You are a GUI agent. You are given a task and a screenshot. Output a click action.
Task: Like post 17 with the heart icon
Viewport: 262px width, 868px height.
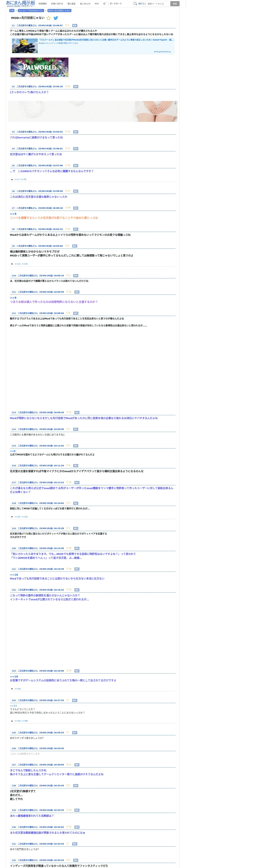(x=67, y=482)
